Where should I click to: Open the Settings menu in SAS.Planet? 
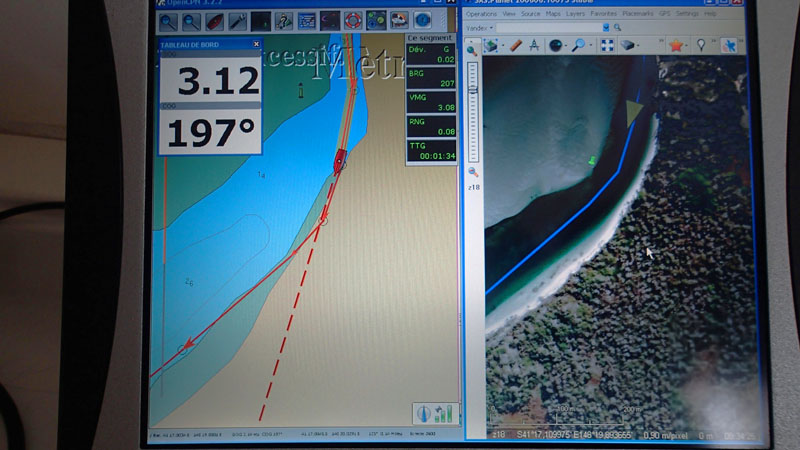pyautogui.click(x=687, y=14)
